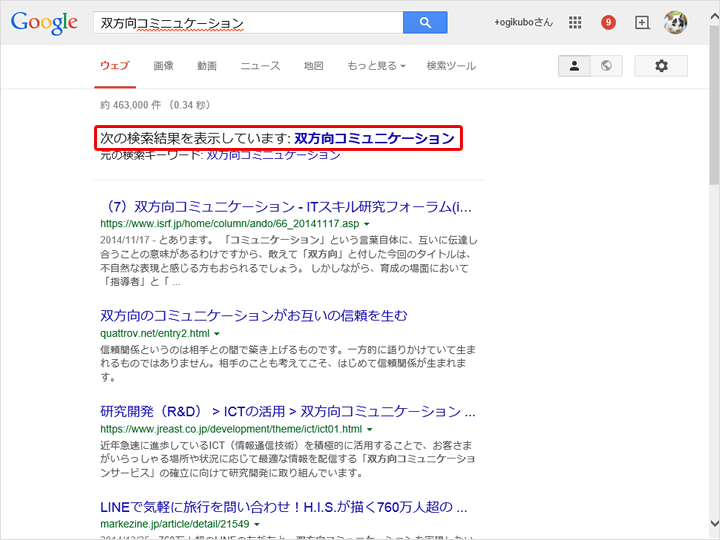Switch to personal results person icon

point(574,66)
